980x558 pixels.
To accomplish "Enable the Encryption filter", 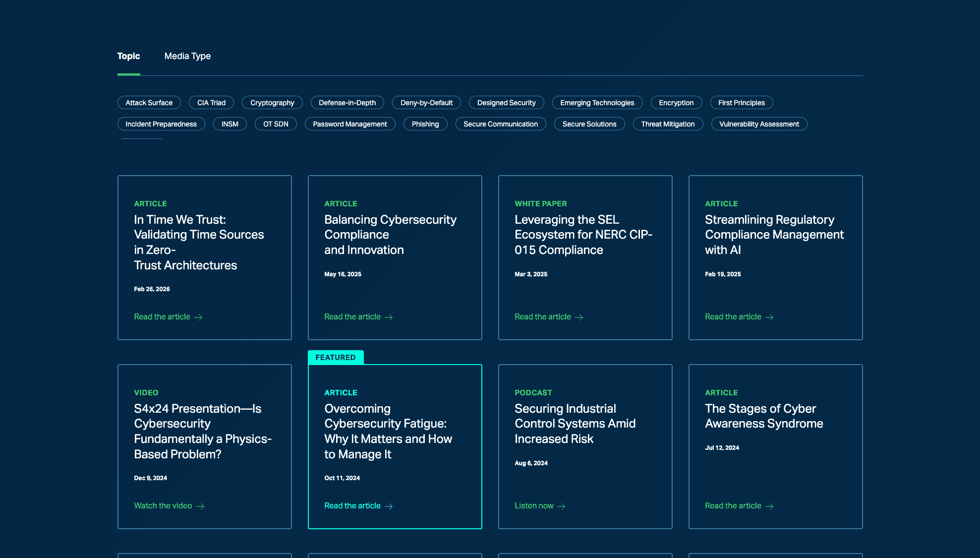I will (x=676, y=102).
